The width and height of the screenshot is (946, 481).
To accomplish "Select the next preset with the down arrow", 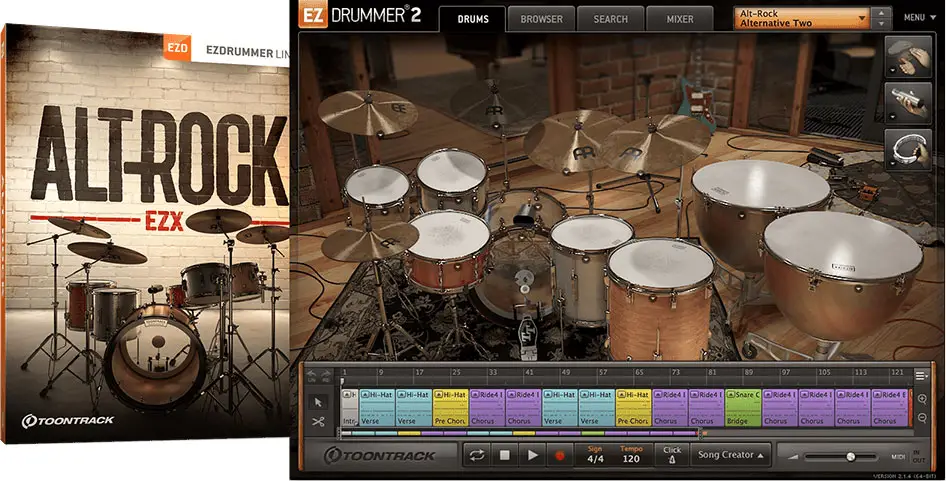I will 882,24.
